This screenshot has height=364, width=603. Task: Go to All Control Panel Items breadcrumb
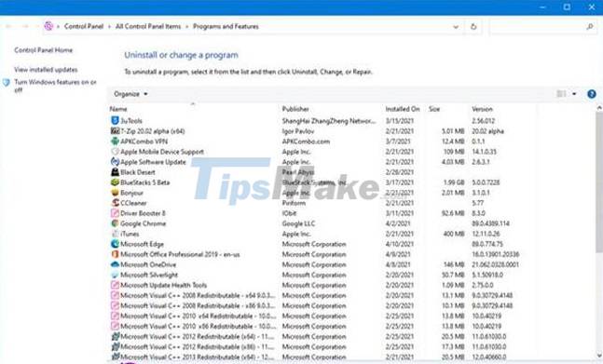click(148, 26)
